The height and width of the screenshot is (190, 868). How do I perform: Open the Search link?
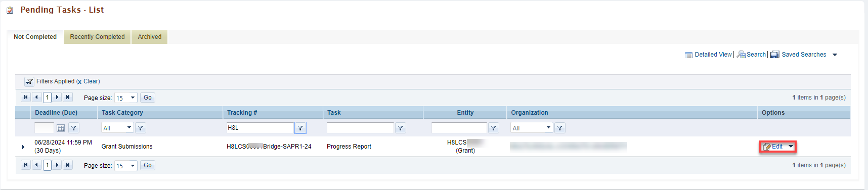756,55
